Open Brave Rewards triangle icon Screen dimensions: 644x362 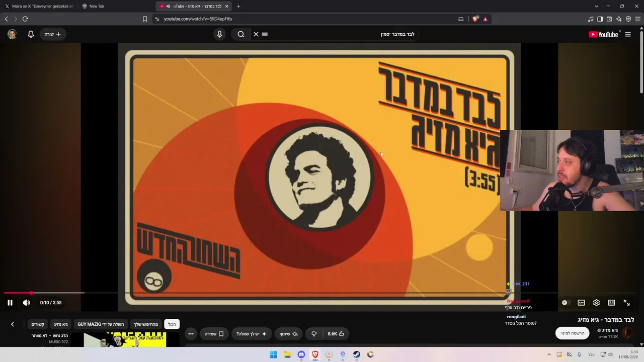pos(485,19)
